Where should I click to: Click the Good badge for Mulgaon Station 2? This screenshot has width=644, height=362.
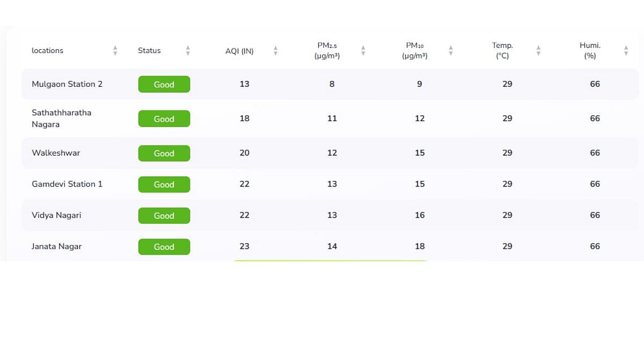(164, 84)
